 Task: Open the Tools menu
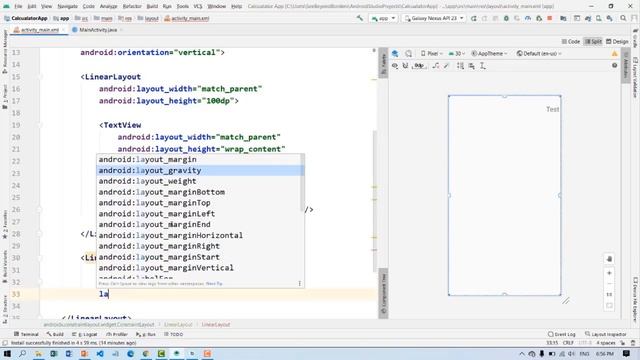point(182,7)
